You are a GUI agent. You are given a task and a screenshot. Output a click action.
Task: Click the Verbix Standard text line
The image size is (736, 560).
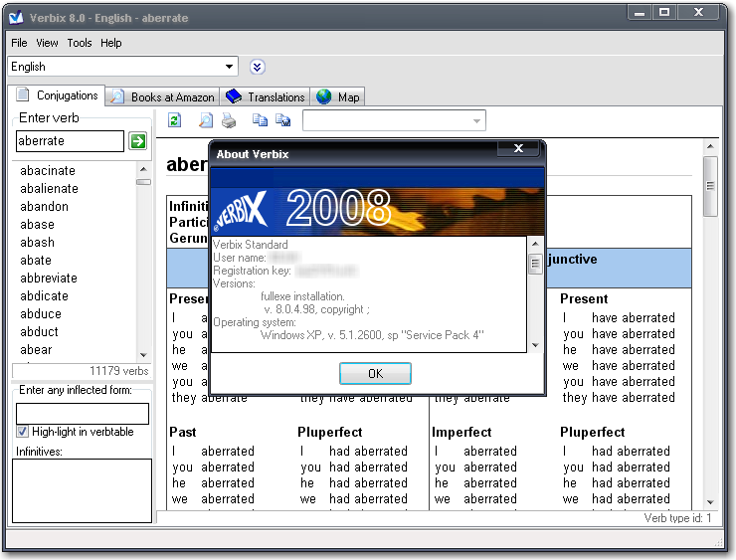click(x=251, y=244)
